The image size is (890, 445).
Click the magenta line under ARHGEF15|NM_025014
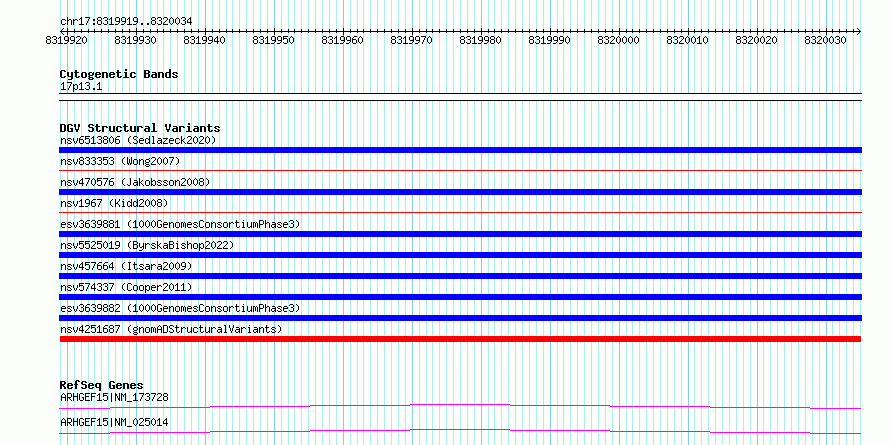(460, 431)
